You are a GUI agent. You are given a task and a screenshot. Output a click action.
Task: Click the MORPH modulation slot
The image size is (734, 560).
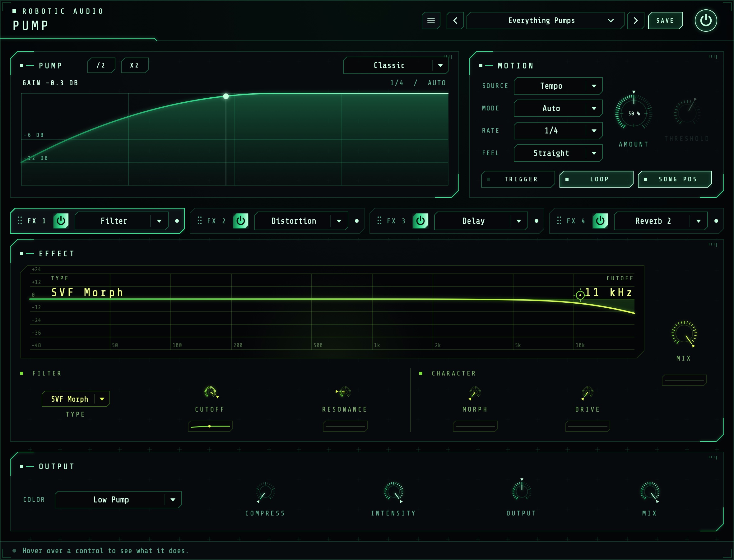[x=475, y=426]
